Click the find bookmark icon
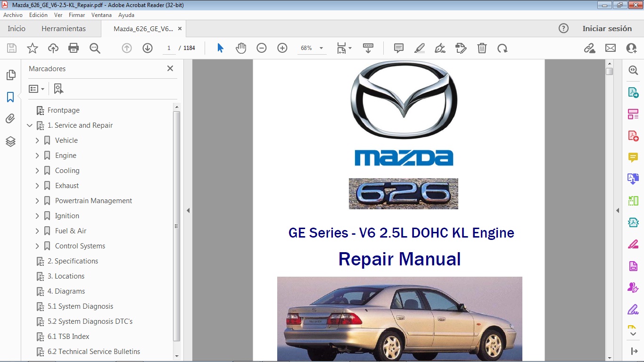Image resolution: width=644 pixels, height=362 pixels. [x=58, y=89]
